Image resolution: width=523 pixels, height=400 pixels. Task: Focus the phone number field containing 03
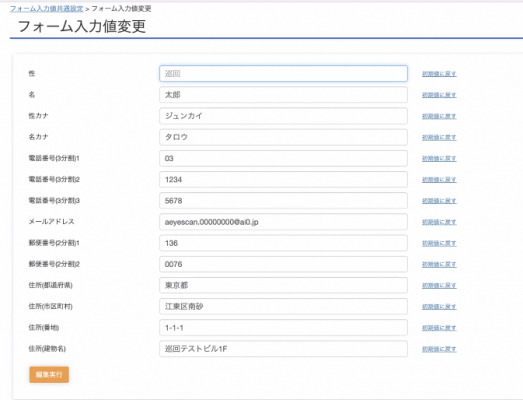(283, 158)
